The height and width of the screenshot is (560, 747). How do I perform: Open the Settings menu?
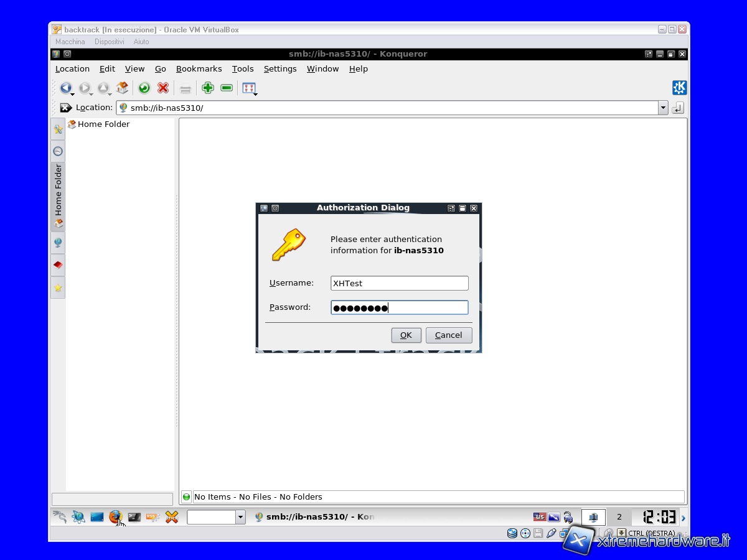280,69
